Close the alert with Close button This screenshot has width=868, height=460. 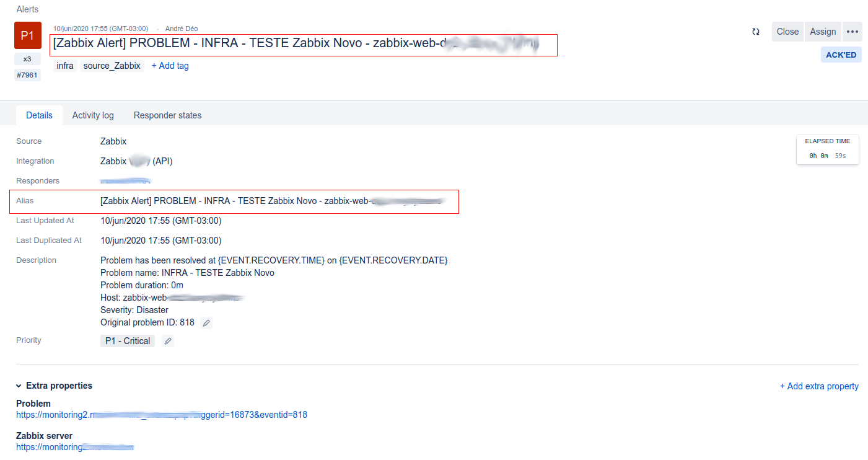coord(787,32)
